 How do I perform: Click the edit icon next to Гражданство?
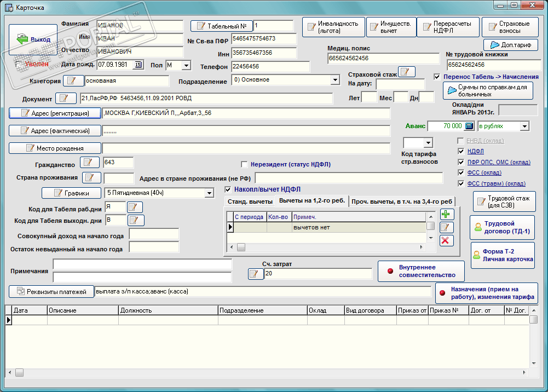[90, 162]
